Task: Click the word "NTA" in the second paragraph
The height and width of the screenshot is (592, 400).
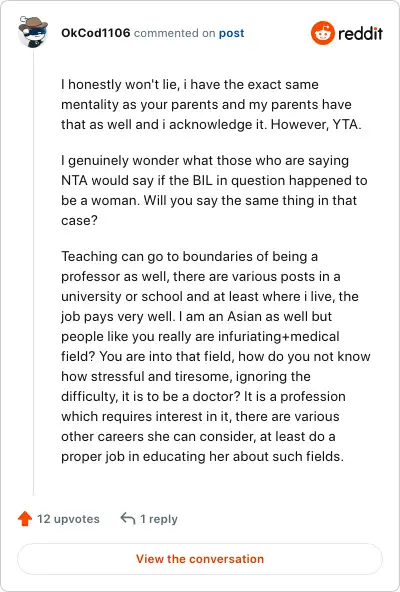Action: [x=75, y=180]
